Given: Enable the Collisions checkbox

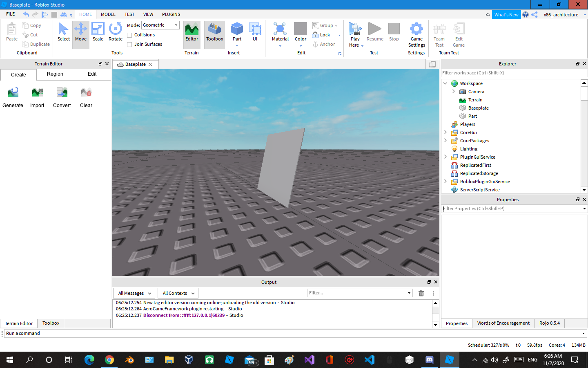Looking at the screenshot, I should click(x=129, y=35).
